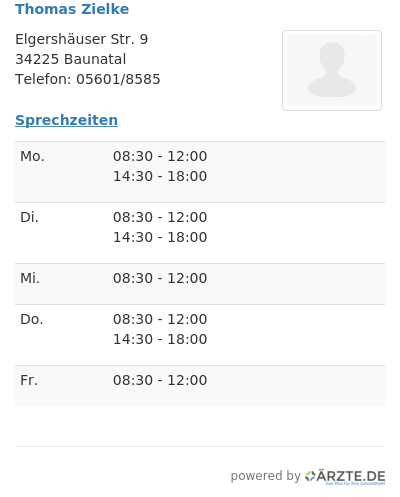This screenshot has height=497, width=400.
Task: Click the Sprechzeiten heading link
Action: coord(66,120)
